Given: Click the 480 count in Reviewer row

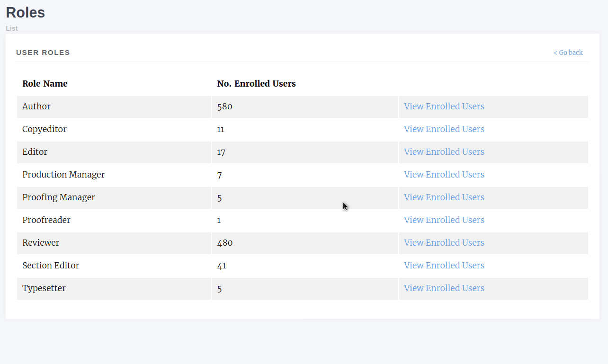Looking at the screenshot, I should [x=224, y=243].
